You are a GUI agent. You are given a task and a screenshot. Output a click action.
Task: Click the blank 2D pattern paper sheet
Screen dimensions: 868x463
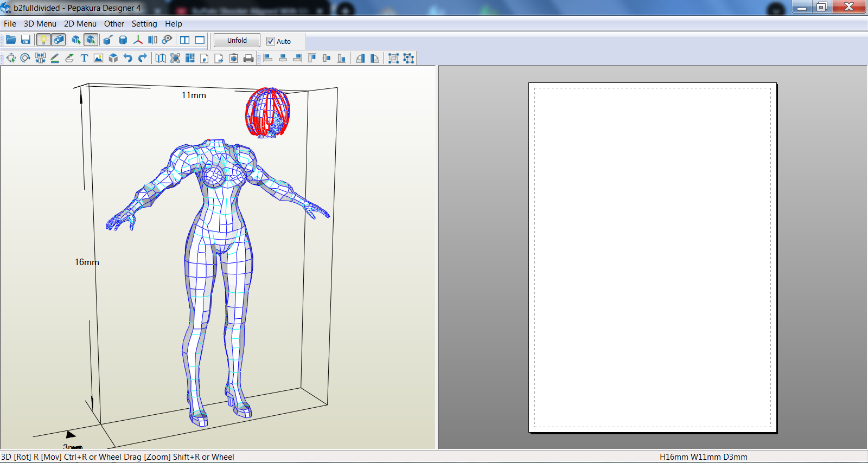(653, 258)
